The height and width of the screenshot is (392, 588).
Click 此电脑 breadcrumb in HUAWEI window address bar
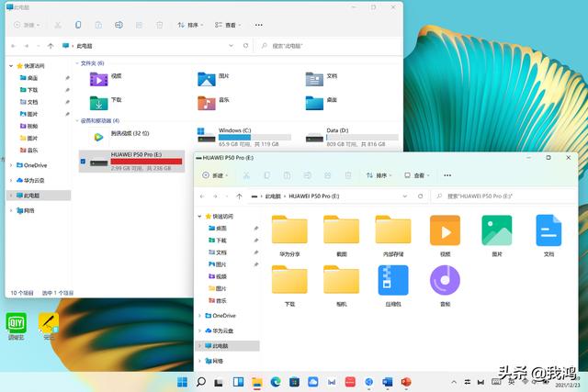[x=273, y=196]
